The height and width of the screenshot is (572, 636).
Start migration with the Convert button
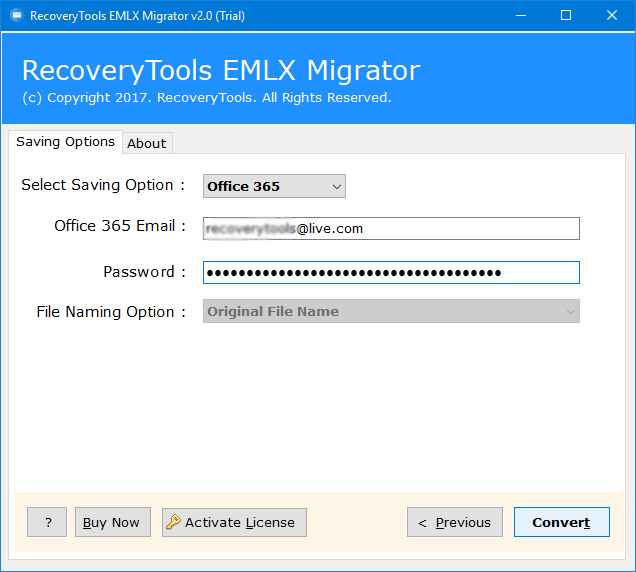click(x=562, y=522)
